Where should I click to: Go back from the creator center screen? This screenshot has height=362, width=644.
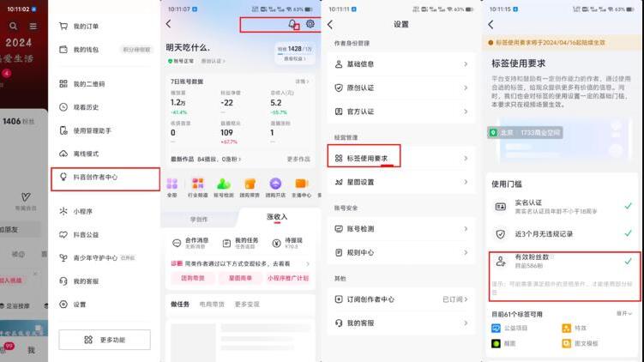(x=168, y=24)
